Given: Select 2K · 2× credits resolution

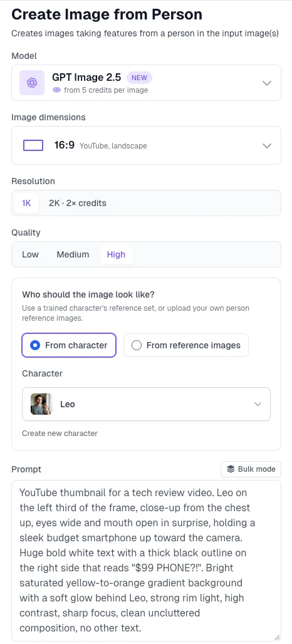Looking at the screenshot, I should pyautogui.click(x=78, y=203).
